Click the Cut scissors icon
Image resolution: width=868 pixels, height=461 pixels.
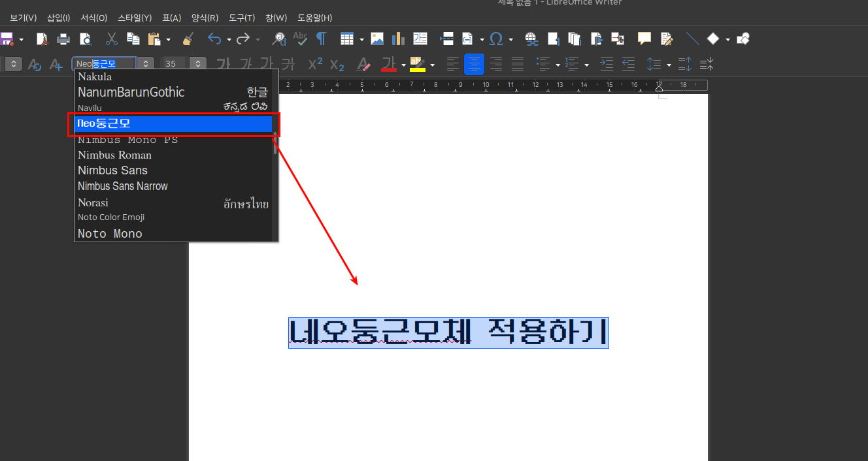click(x=112, y=39)
